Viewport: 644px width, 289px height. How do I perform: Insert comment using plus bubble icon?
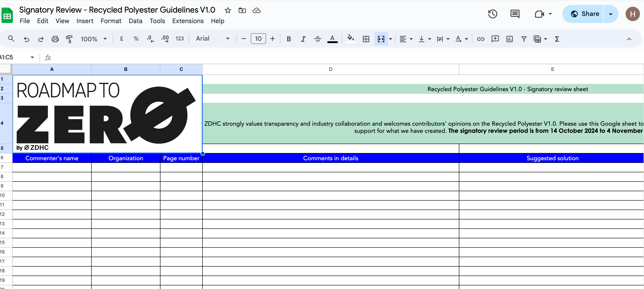pyautogui.click(x=495, y=39)
